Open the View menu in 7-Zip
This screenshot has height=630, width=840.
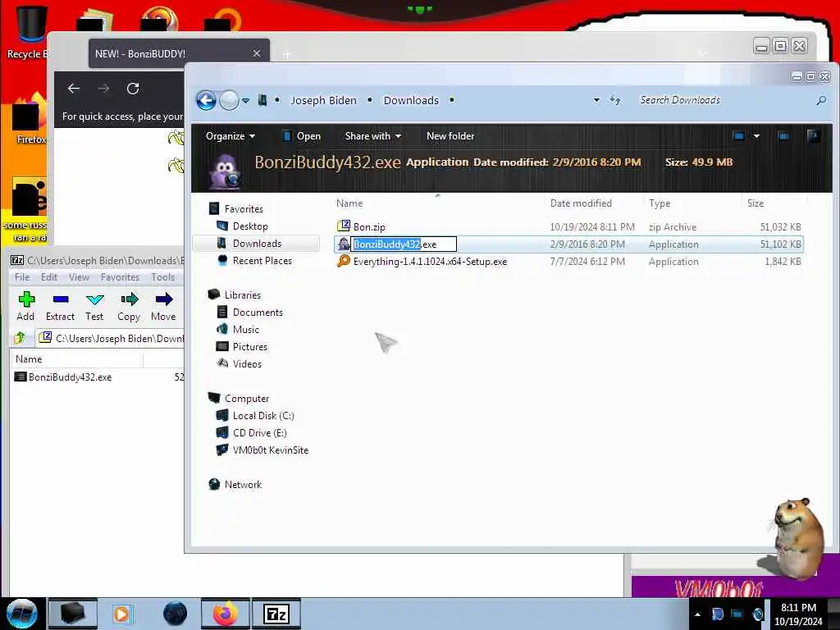(x=79, y=277)
